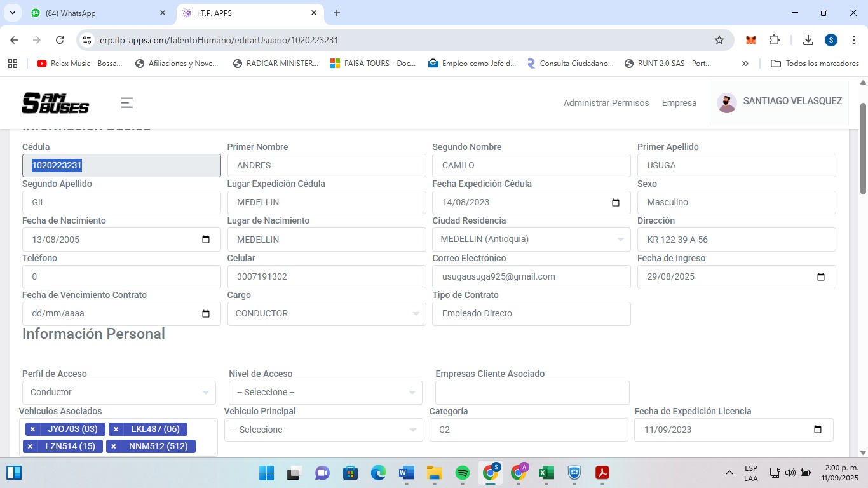Open the Nivel de Acceso dropdown
868x488 pixels.
coord(325,393)
